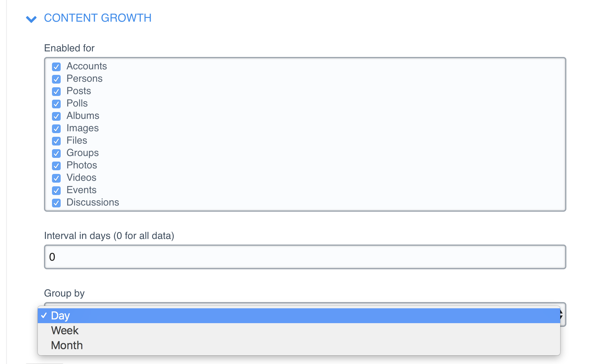
Task: Disable the Discussions checkbox
Action: [56, 203]
